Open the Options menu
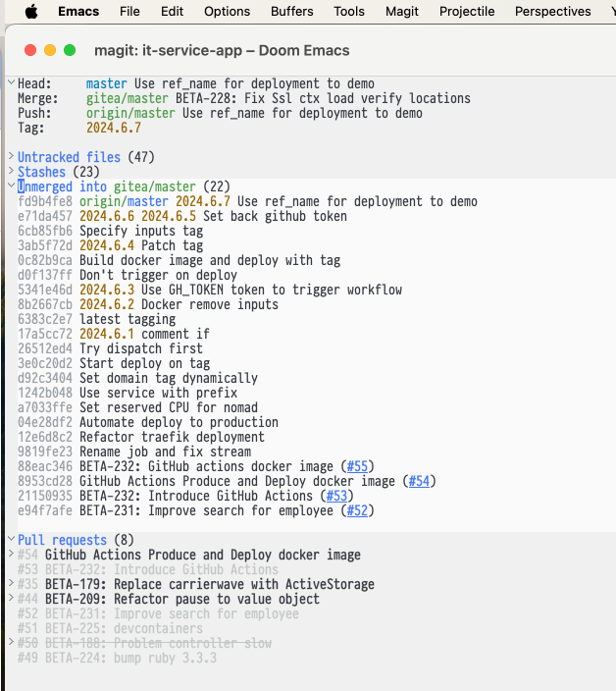This screenshot has width=616, height=691. click(227, 12)
